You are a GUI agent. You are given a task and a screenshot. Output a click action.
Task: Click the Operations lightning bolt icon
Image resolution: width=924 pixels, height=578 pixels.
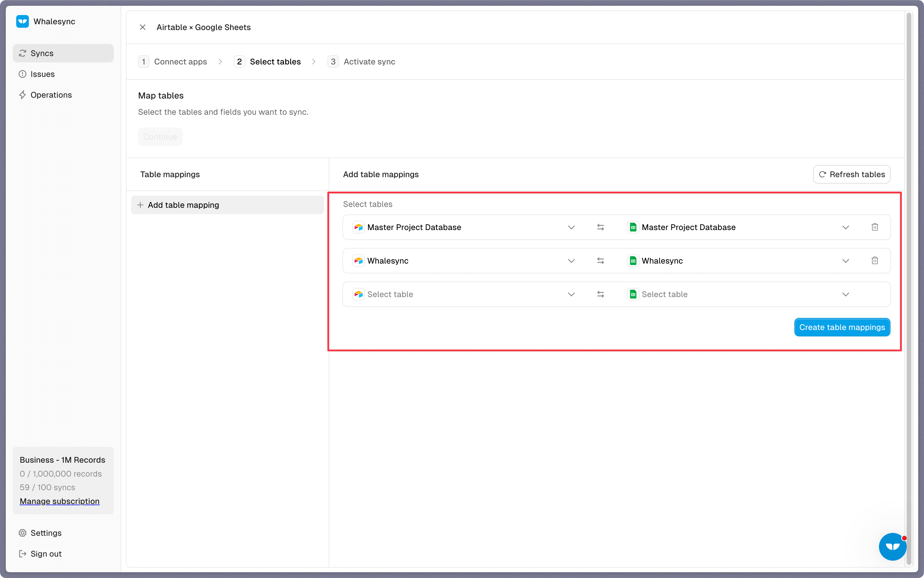[x=23, y=95]
